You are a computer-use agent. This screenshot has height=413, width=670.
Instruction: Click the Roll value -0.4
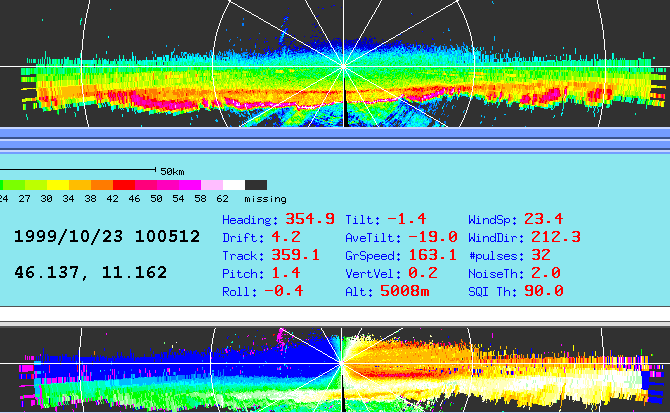(x=282, y=291)
